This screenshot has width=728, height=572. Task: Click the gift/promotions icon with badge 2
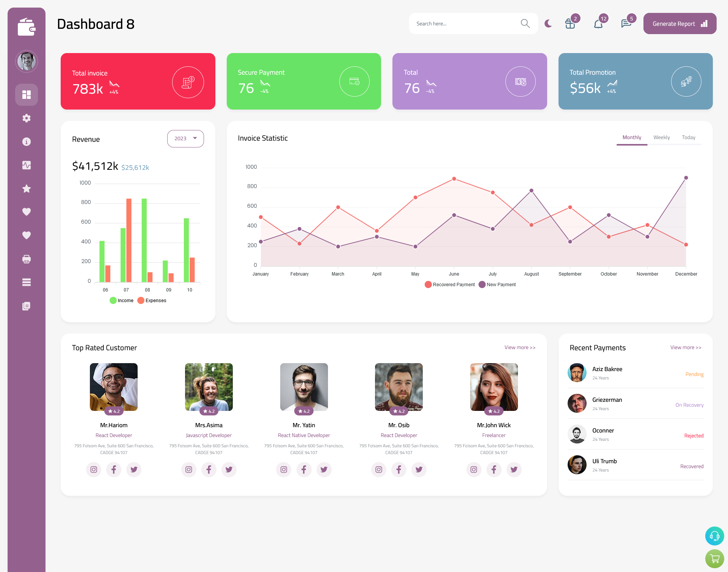click(570, 24)
